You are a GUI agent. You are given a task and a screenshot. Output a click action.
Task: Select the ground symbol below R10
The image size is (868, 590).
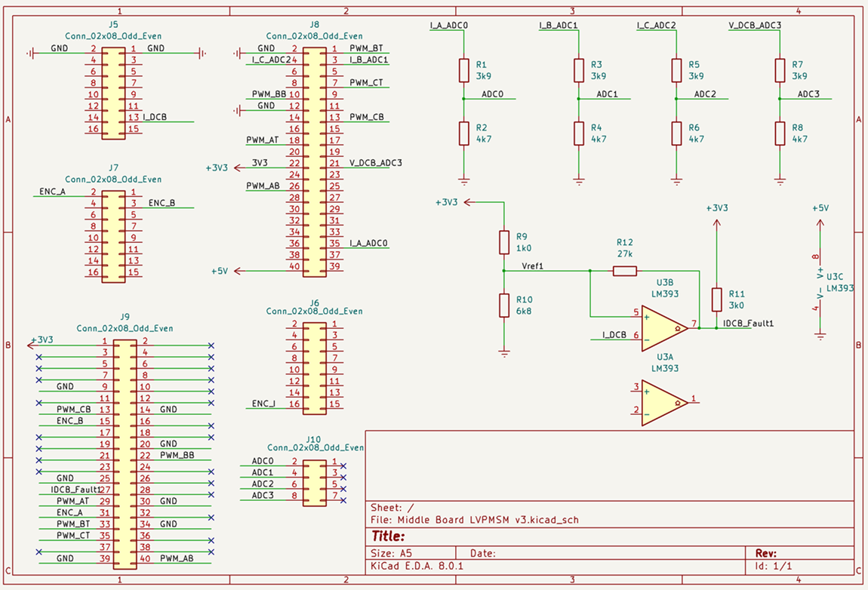point(503,352)
